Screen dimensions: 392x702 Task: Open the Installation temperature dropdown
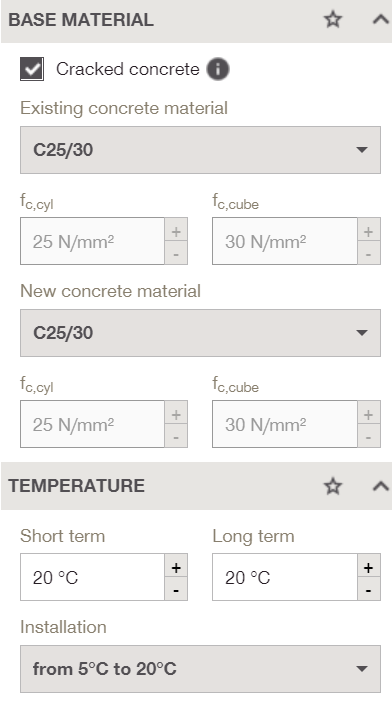[x=200, y=669]
